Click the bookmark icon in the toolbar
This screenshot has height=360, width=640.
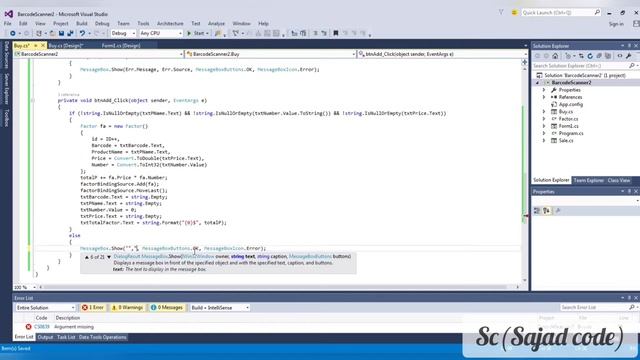point(336,33)
